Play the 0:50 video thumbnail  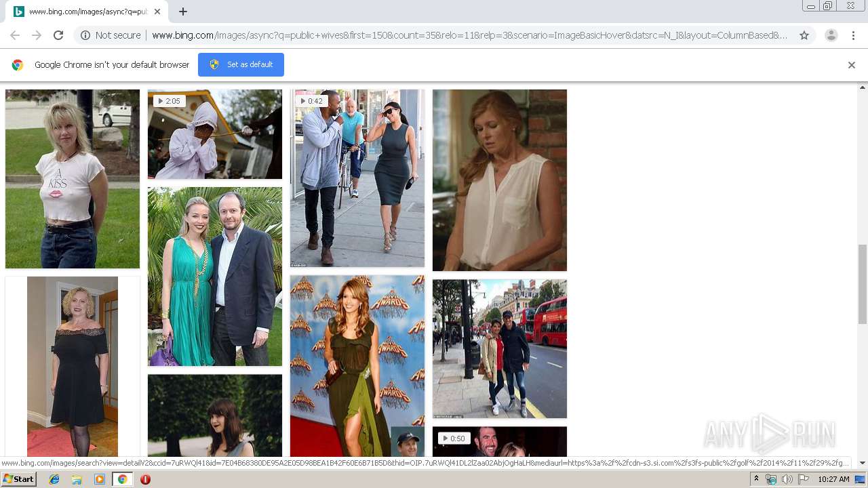[x=500, y=441]
